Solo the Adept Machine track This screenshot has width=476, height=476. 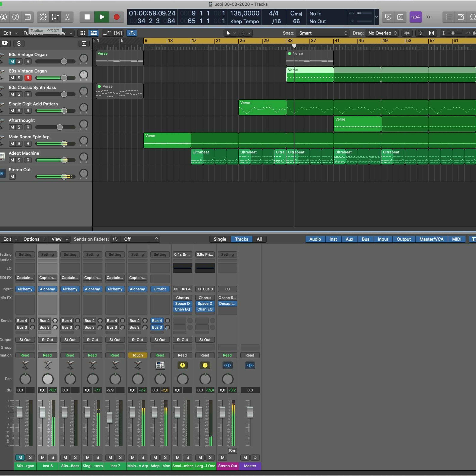click(19, 160)
